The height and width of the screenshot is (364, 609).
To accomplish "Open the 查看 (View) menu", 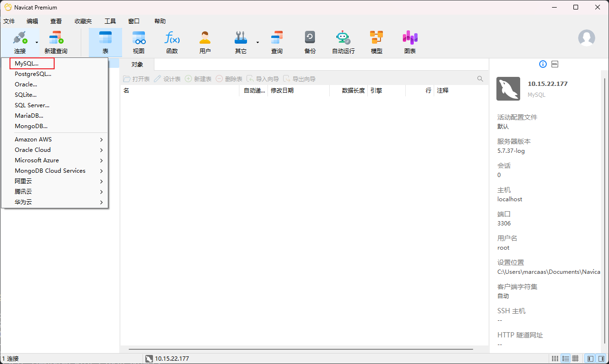I will (56, 21).
